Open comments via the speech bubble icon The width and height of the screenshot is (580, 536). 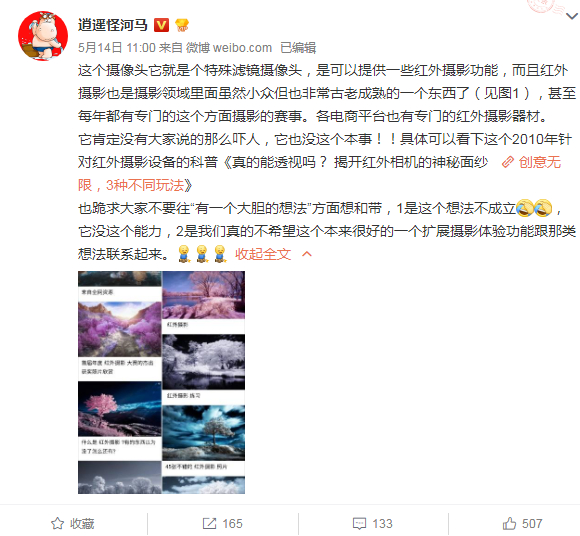click(360, 523)
